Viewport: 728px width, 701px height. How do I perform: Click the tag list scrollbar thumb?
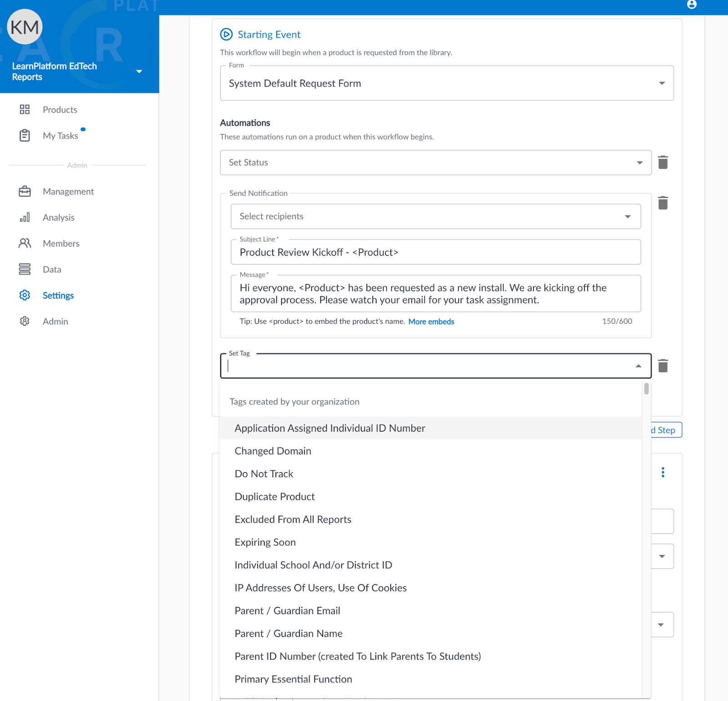coord(646,388)
